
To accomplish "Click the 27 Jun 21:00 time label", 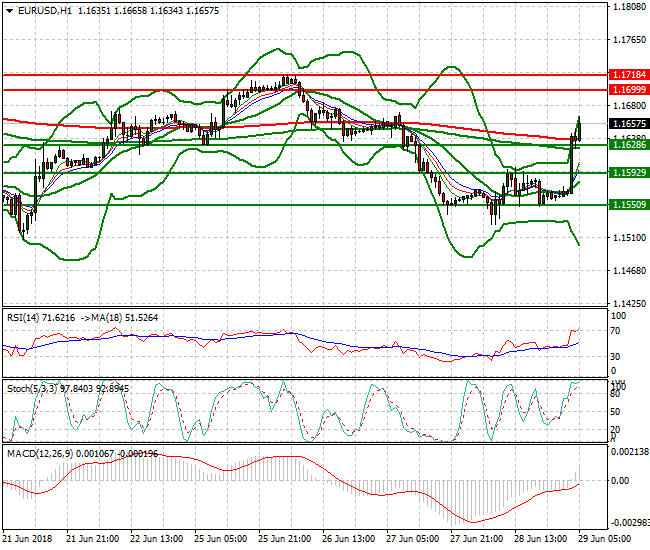I will point(477,539).
